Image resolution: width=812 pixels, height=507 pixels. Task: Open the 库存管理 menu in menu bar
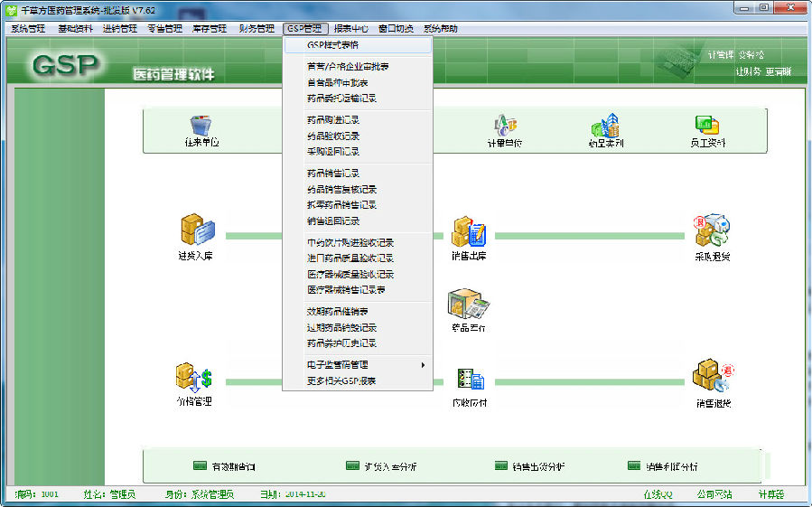(210, 29)
